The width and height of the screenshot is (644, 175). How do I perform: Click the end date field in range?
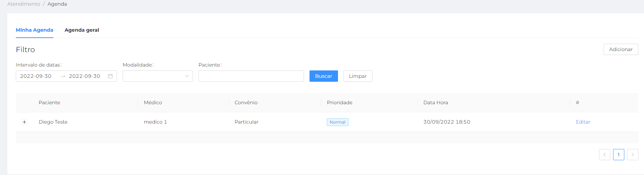[85, 76]
